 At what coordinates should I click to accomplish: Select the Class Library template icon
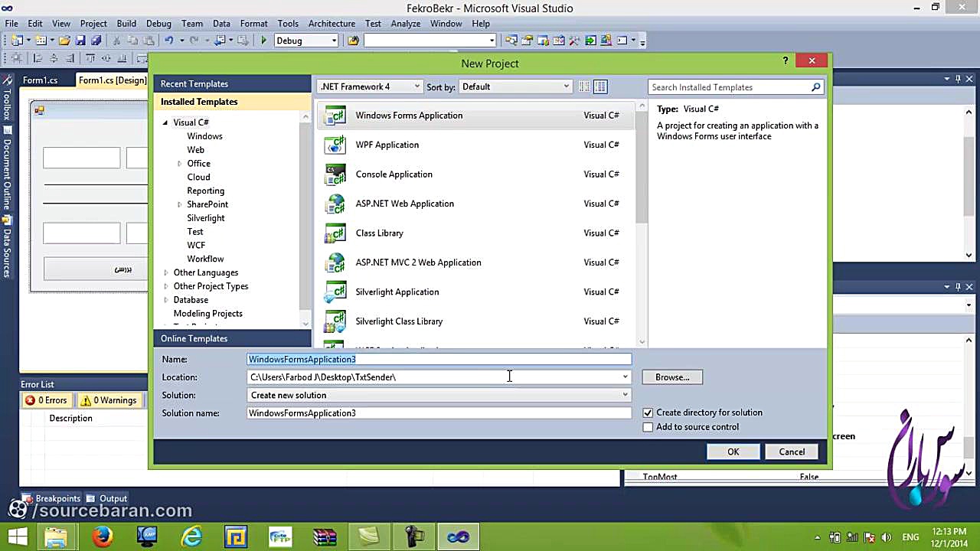pos(335,233)
